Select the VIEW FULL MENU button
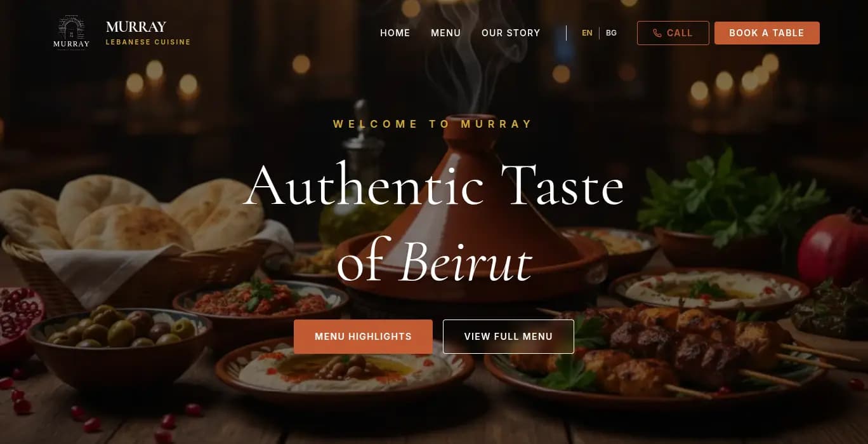Image resolution: width=868 pixels, height=444 pixels. (x=508, y=336)
